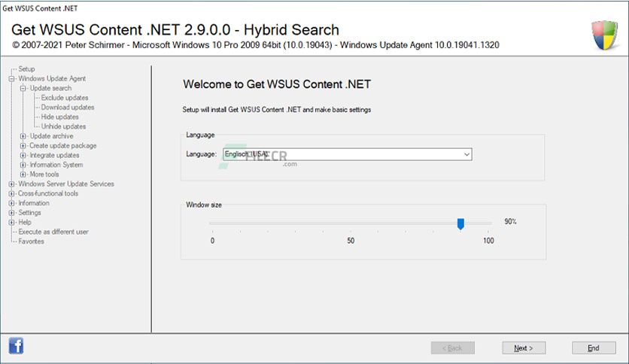The width and height of the screenshot is (629, 364).
Task: Open Hide updates in the tree
Action: [x=59, y=117]
